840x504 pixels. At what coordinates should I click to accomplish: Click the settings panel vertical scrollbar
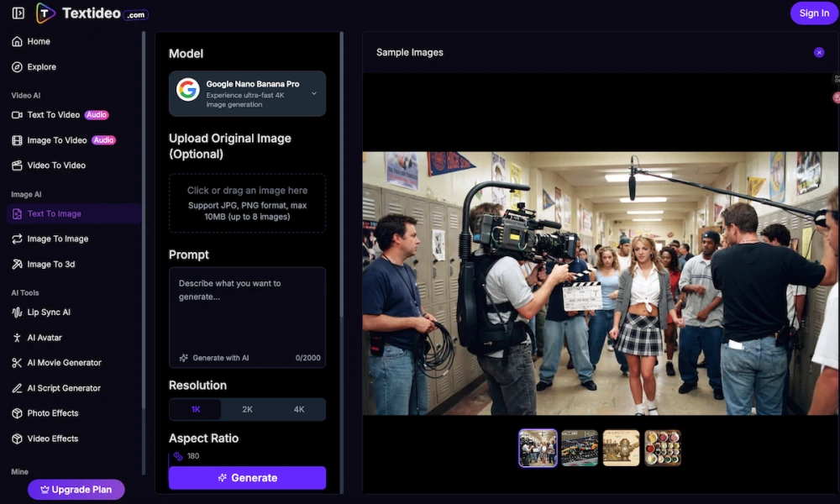341,174
